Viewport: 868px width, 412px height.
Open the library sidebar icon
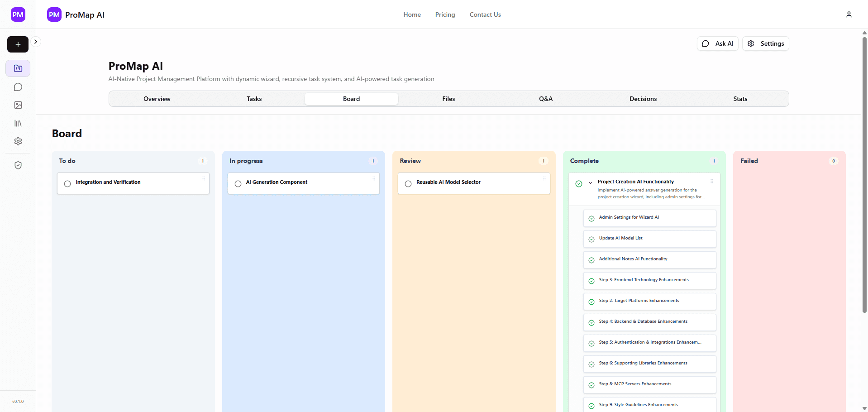coord(18,123)
